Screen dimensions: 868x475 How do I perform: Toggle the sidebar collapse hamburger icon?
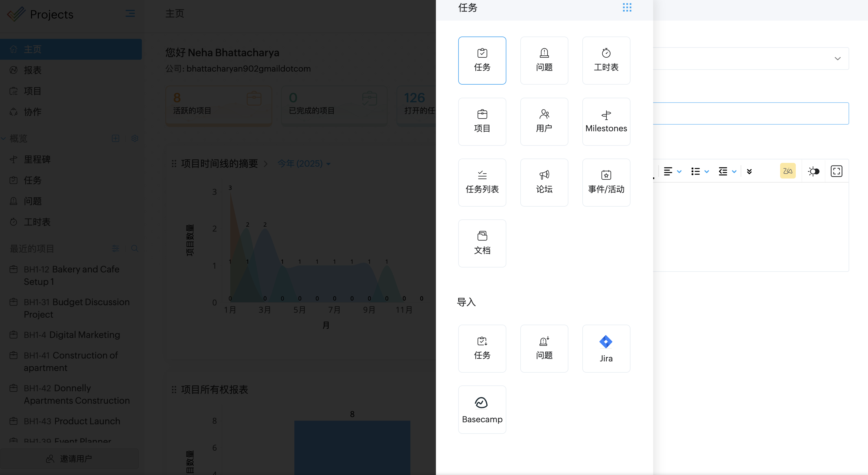click(130, 13)
